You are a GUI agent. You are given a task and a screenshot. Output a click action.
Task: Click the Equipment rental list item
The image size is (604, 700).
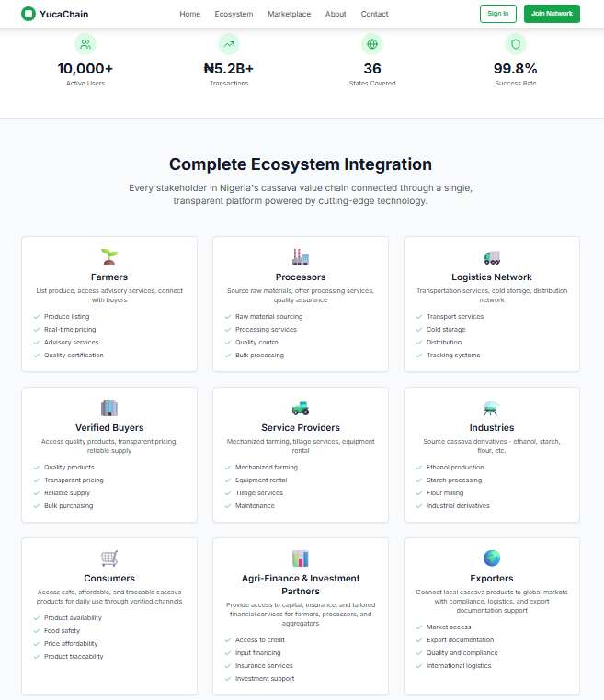[x=261, y=480]
